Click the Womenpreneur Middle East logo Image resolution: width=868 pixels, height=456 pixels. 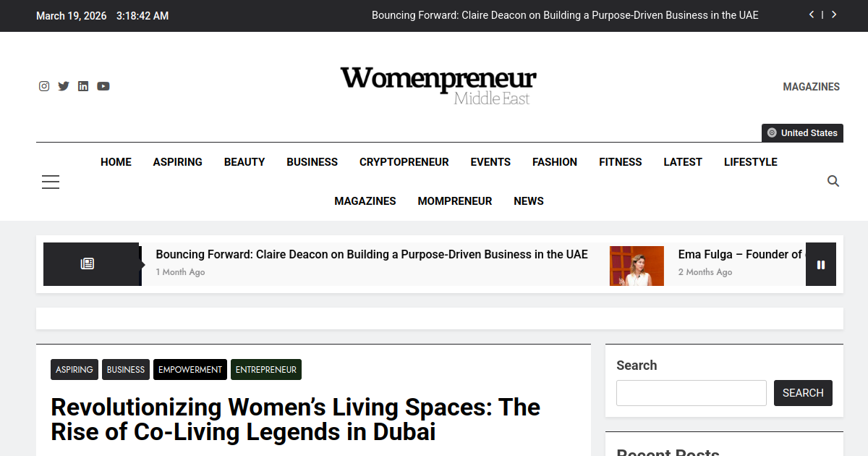click(438, 85)
